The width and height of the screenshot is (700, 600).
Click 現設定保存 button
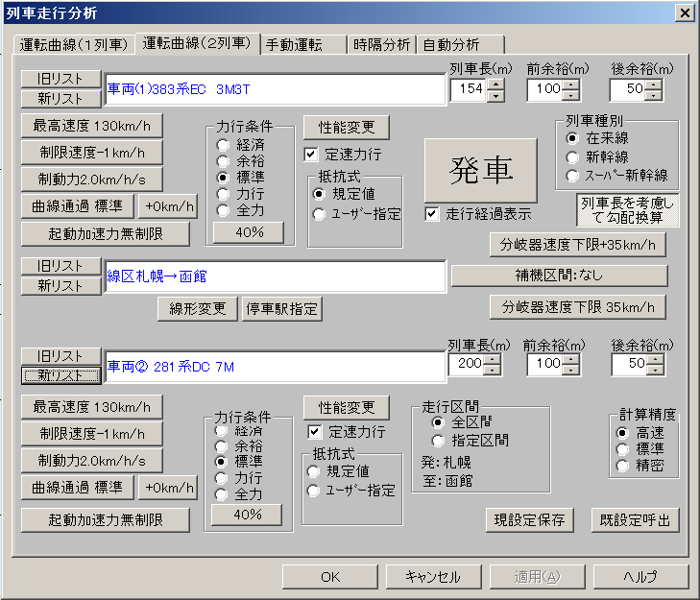[x=529, y=520]
